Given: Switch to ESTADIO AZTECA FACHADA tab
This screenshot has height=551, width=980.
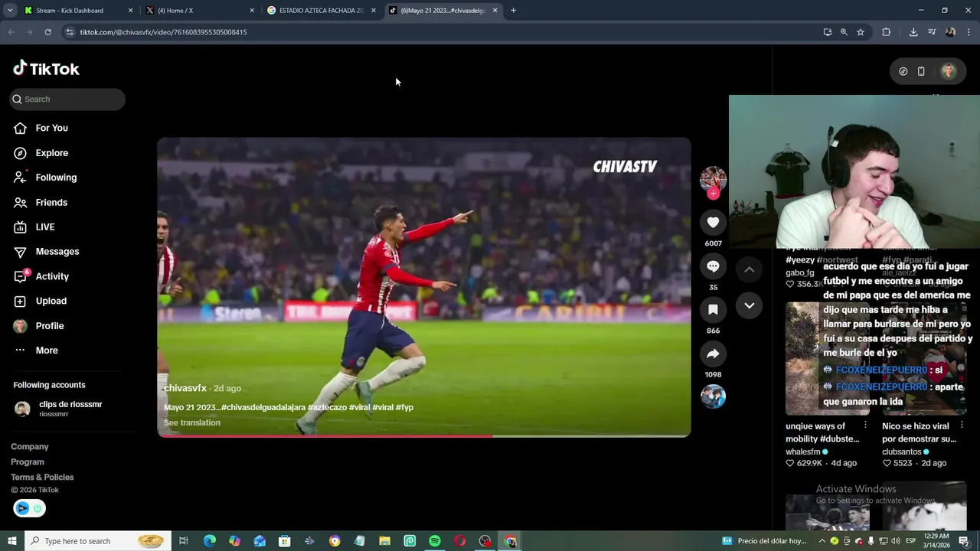Looking at the screenshot, I should [x=322, y=11].
